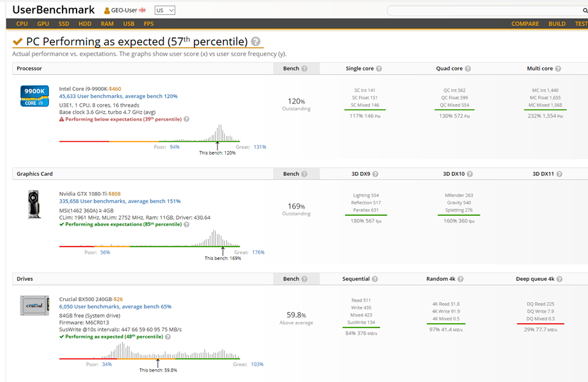Click help icon after 48th percentile note

coord(168,337)
